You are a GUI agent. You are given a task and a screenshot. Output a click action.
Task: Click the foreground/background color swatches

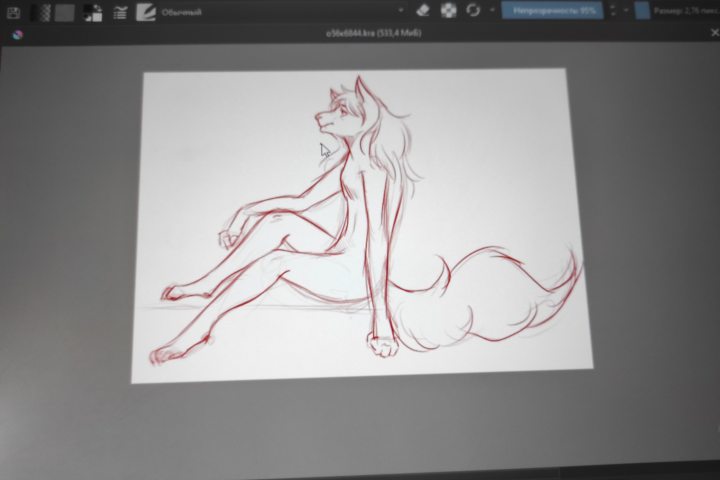point(92,13)
